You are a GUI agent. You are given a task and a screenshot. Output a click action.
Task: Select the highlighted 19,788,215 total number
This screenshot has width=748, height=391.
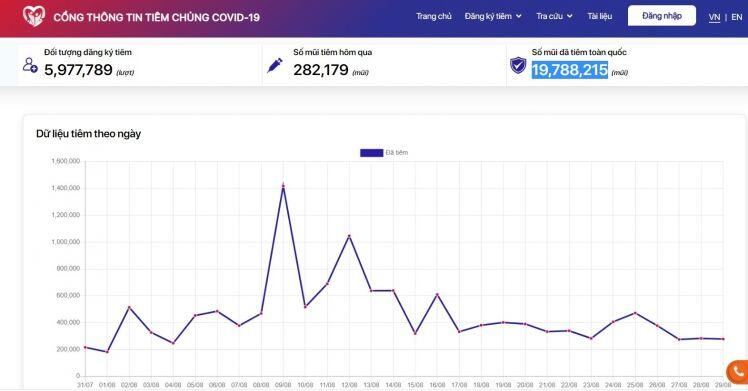(570, 70)
